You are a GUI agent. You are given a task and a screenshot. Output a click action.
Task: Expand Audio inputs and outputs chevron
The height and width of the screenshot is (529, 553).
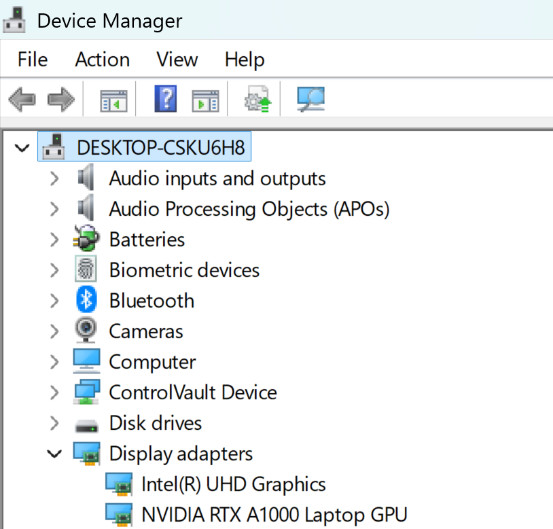[x=54, y=178]
